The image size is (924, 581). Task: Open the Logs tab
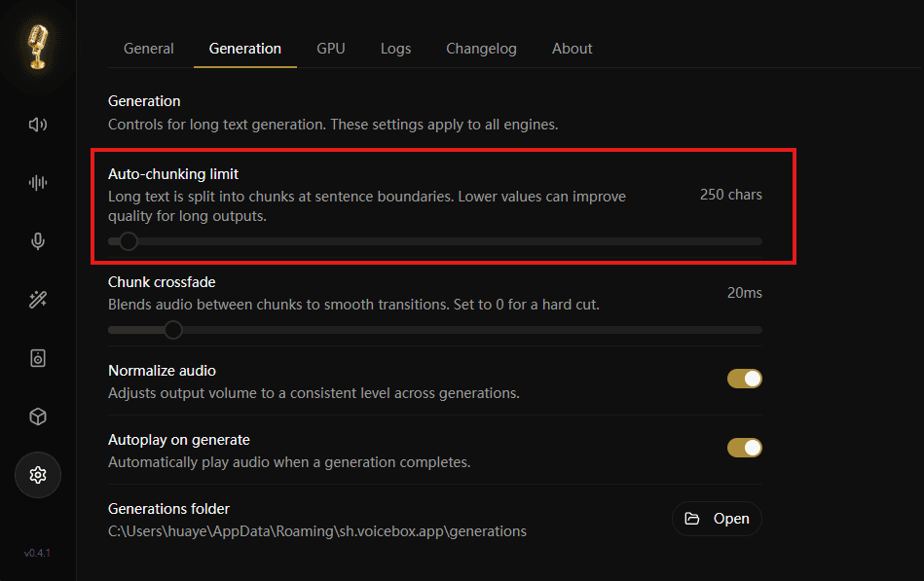(395, 49)
